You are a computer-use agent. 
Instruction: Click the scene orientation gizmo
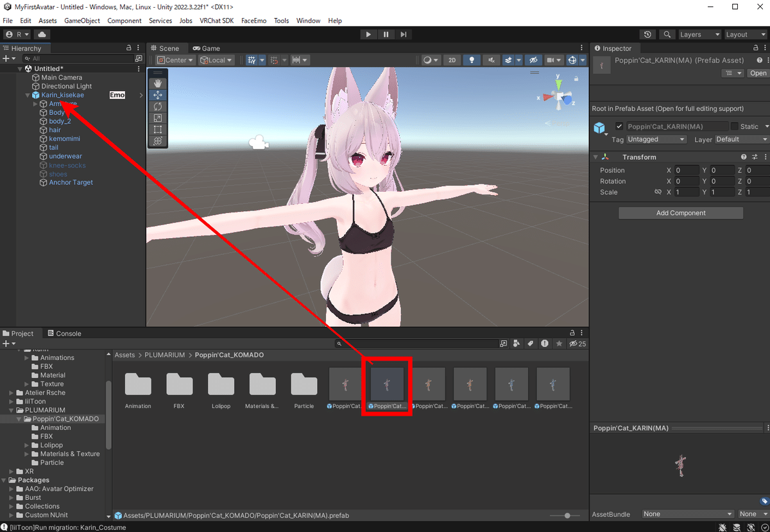(x=558, y=96)
